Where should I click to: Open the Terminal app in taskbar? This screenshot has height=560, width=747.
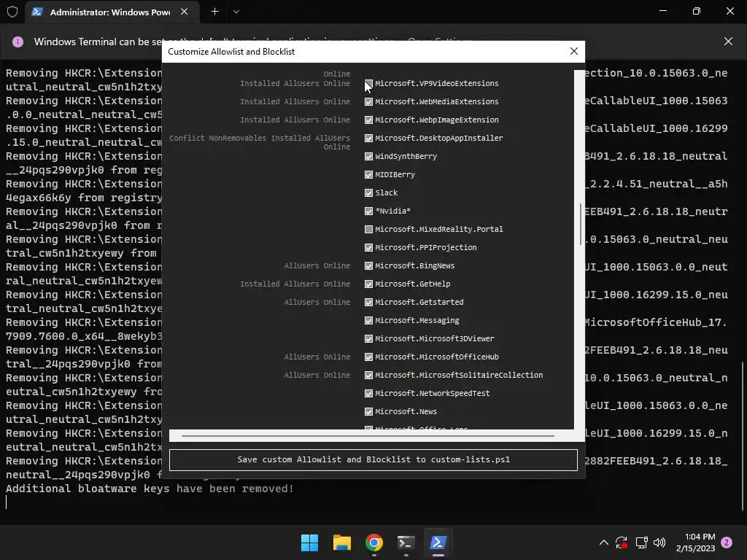pyautogui.click(x=406, y=542)
